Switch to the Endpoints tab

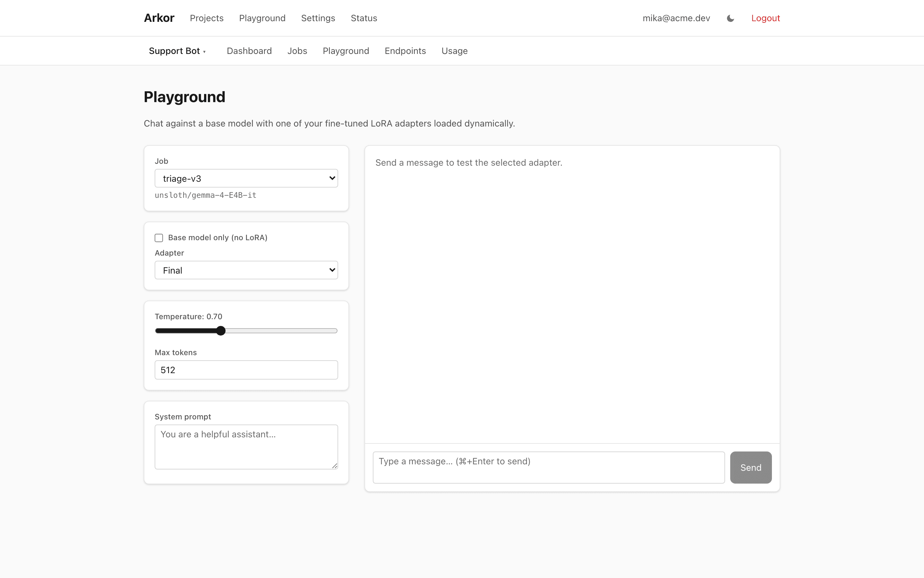[x=405, y=51]
